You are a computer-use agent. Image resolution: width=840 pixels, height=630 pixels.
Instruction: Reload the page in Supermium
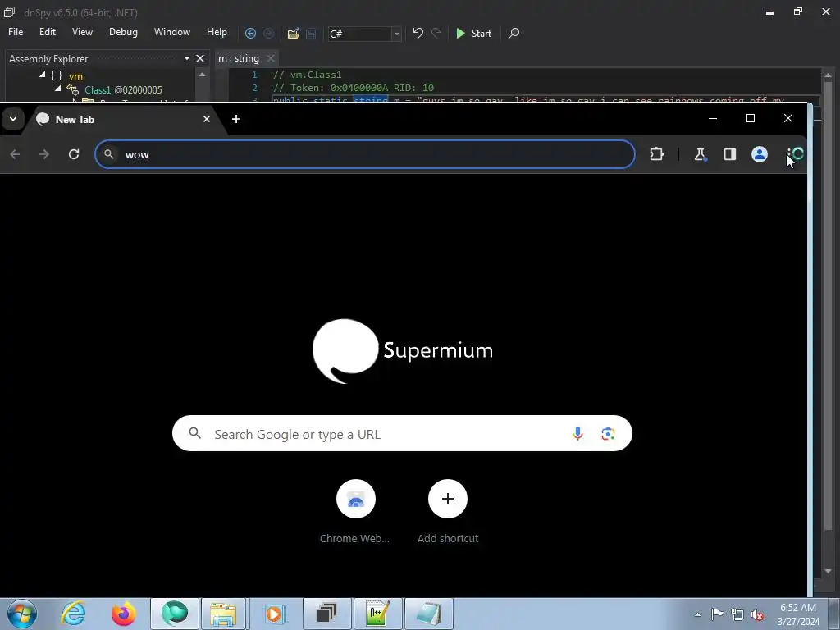pyautogui.click(x=74, y=154)
